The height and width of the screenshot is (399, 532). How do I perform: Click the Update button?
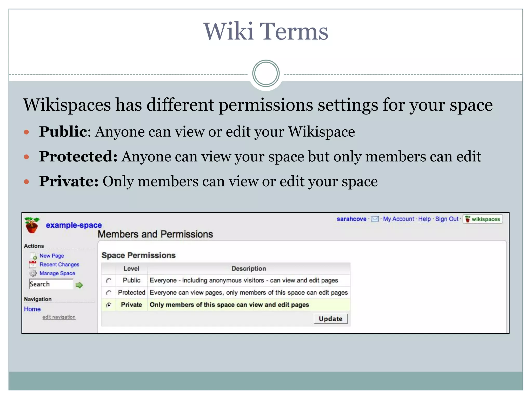331,319
